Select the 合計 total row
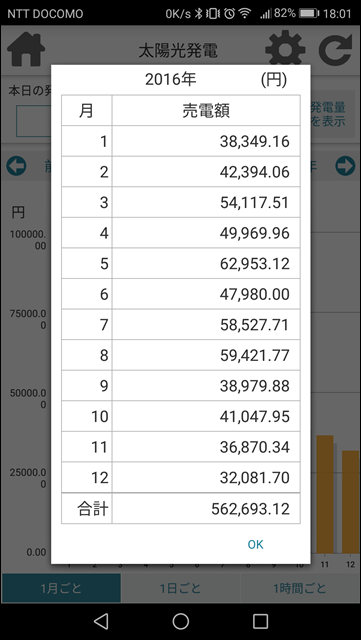The image size is (361, 640). (x=181, y=509)
